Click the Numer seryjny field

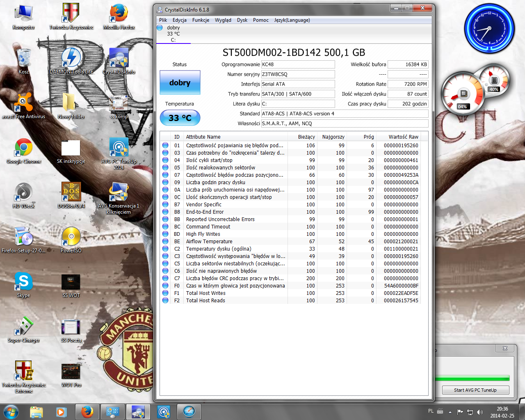(x=298, y=74)
